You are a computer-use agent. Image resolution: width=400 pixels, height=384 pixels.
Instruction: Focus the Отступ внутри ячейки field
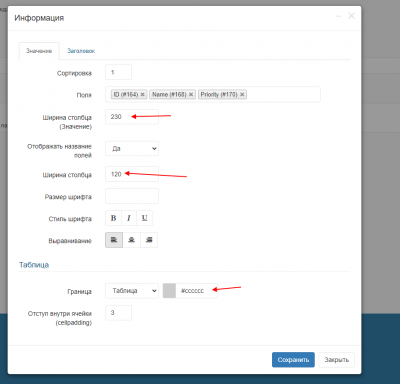point(118,313)
